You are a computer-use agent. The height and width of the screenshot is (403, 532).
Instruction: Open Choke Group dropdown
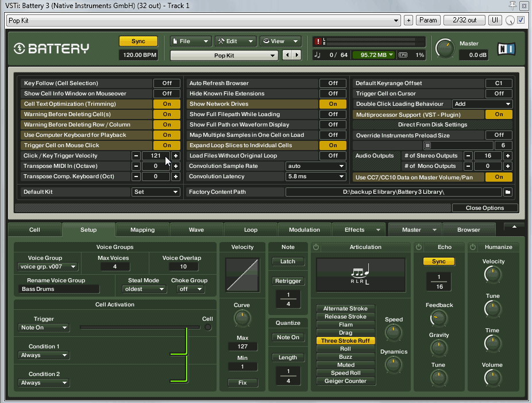(190, 289)
